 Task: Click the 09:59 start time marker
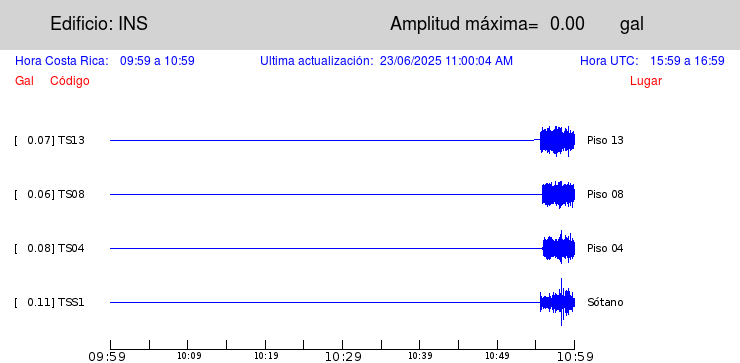[x=107, y=357]
